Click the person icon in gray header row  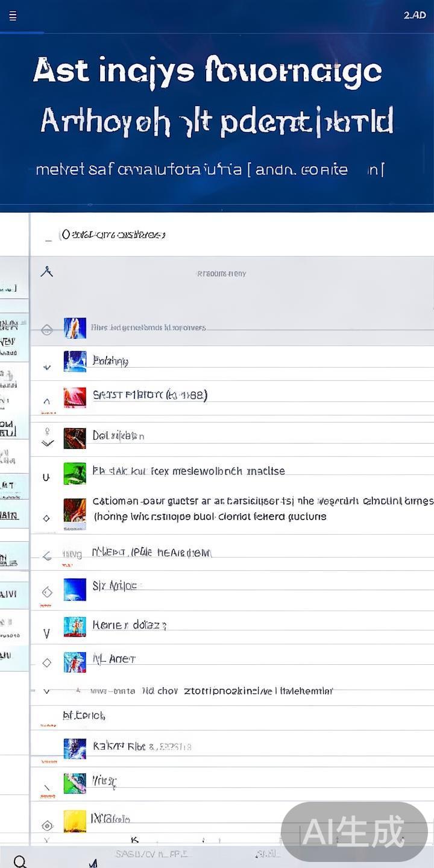pos(46,272)
